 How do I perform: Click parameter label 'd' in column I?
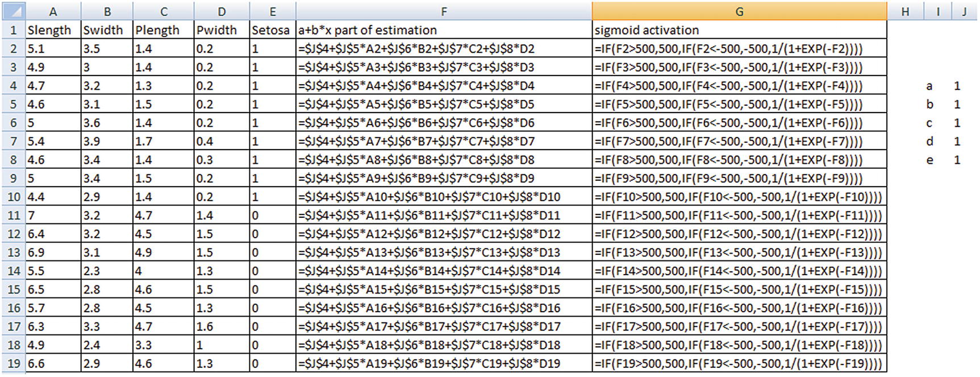(x=929, y=141)
